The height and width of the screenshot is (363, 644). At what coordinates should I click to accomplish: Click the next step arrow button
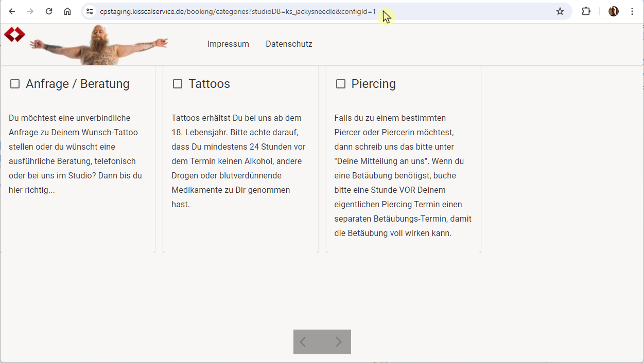click(x=338, y=342)
